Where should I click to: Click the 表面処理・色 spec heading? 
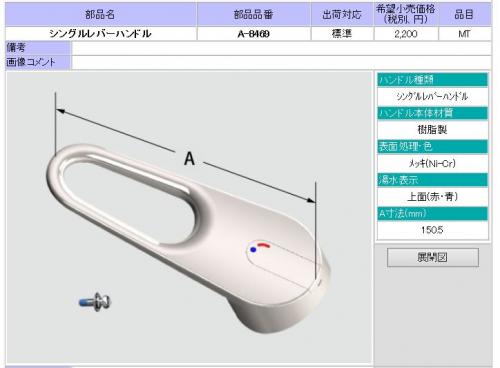[432, 147]
